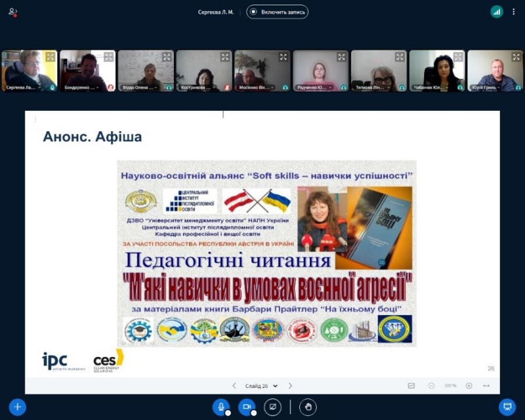Raise your hand
525x420 pixels.
tap(308, 407)
